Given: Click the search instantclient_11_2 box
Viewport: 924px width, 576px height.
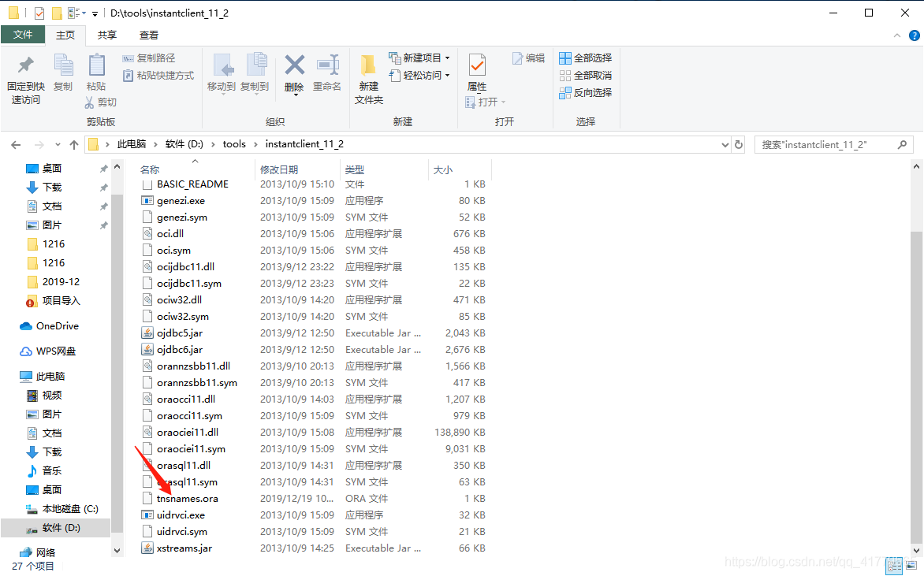Looking at the screenshot, I should (834, 144).
